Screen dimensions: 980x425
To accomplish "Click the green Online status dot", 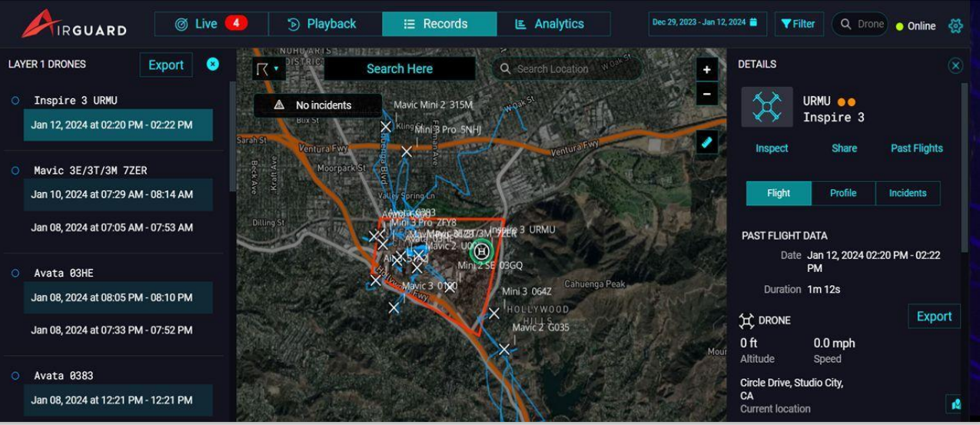I will (x=899, y=26).
